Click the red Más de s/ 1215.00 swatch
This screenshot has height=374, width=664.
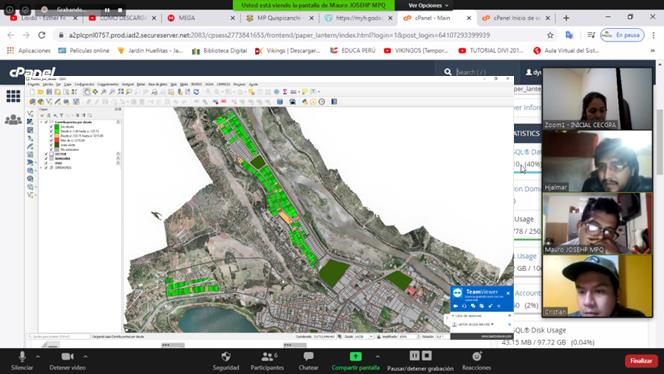(x=57, y=140)
